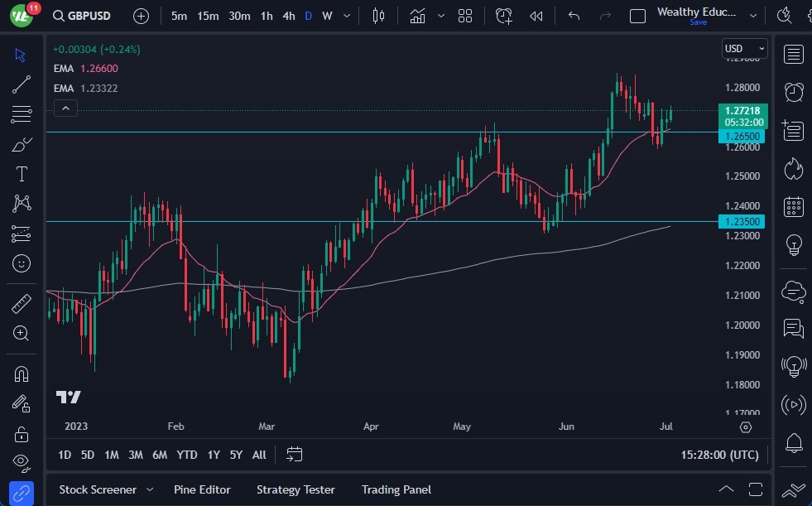Click the 1.26500 horizontal line price label
Screen dimensions: 812x506
(742, 136)
